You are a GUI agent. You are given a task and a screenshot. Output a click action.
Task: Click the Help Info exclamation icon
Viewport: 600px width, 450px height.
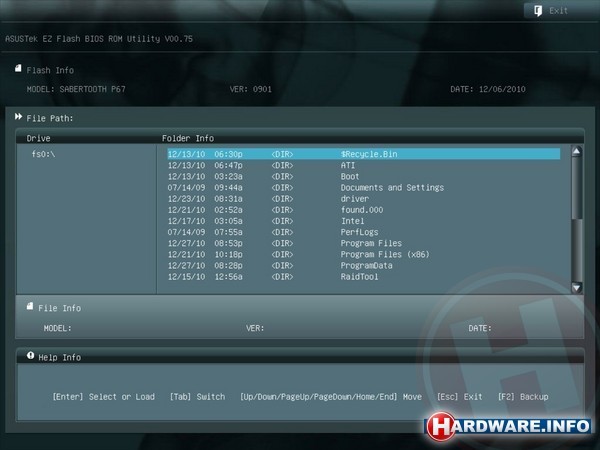point(31,356)
